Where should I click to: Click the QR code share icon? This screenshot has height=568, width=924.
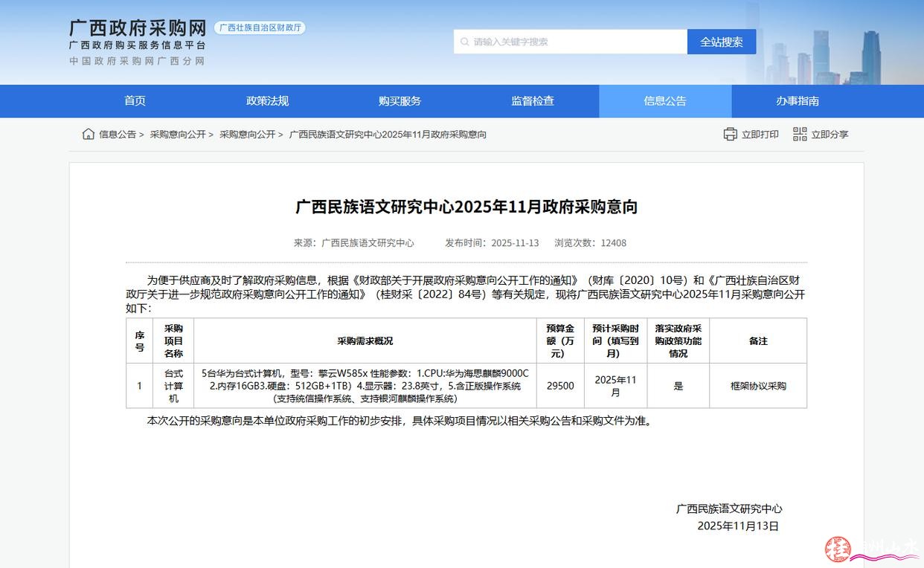[800, 134]
